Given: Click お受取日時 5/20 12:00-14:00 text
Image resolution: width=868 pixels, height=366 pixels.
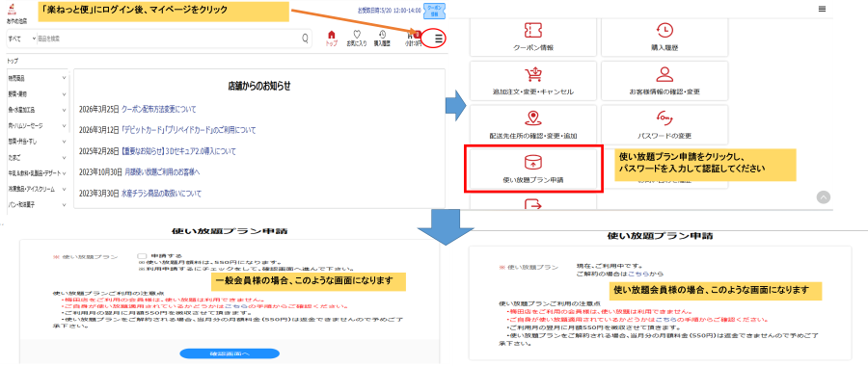Looking at the screenshot, I should 390,10.
